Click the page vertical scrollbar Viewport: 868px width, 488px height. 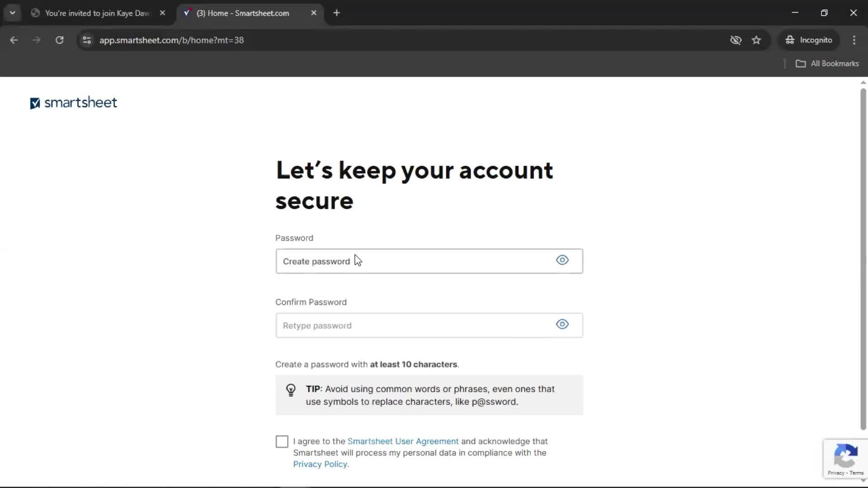[863, 258]
